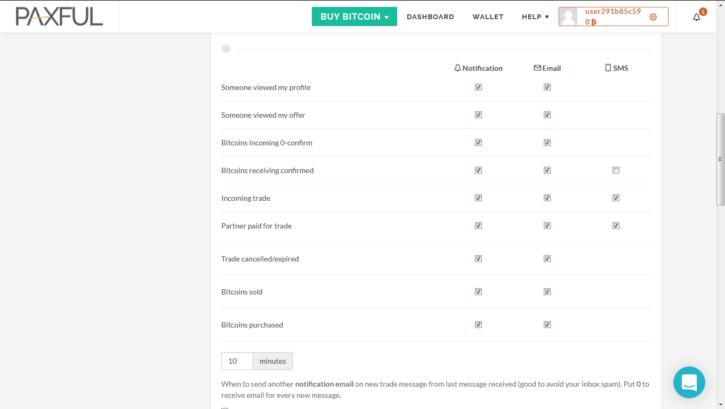The width and height of the screenshot is (725, 409).
Task: Click the orange settings gear icon
Action: (653, 17)
